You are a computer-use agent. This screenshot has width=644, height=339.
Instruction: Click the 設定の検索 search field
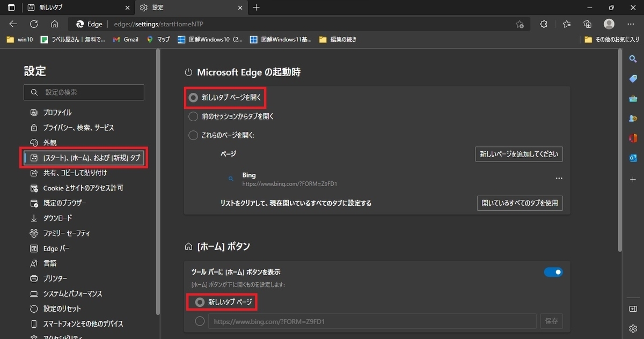84,92
